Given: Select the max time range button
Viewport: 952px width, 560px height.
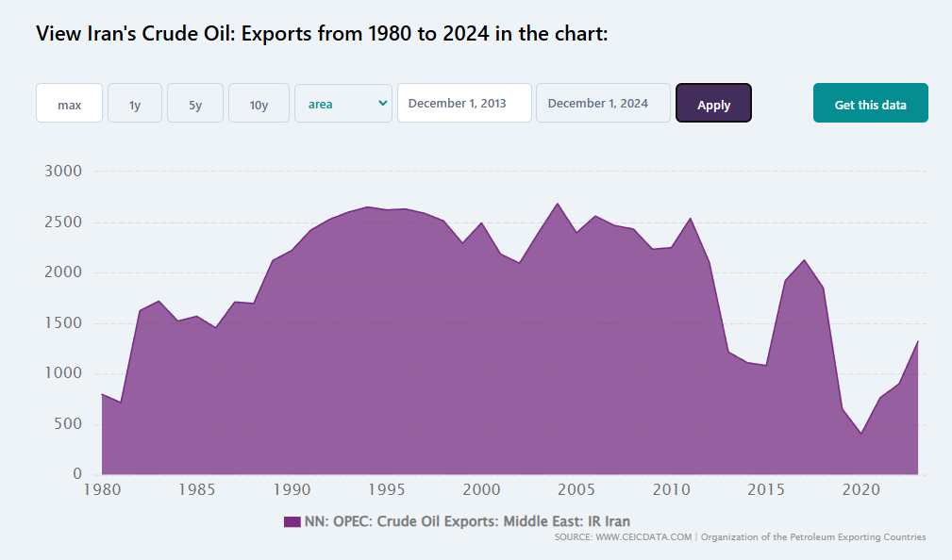Looking at the screenshot, I should [69, 104].
